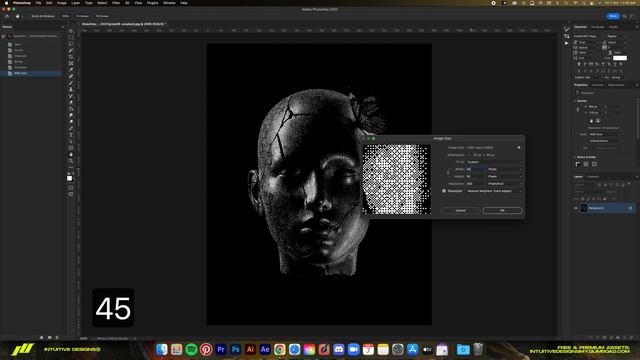Expand the Dimensions unit arrow
The image size is (640, 360).
[469, 155]
